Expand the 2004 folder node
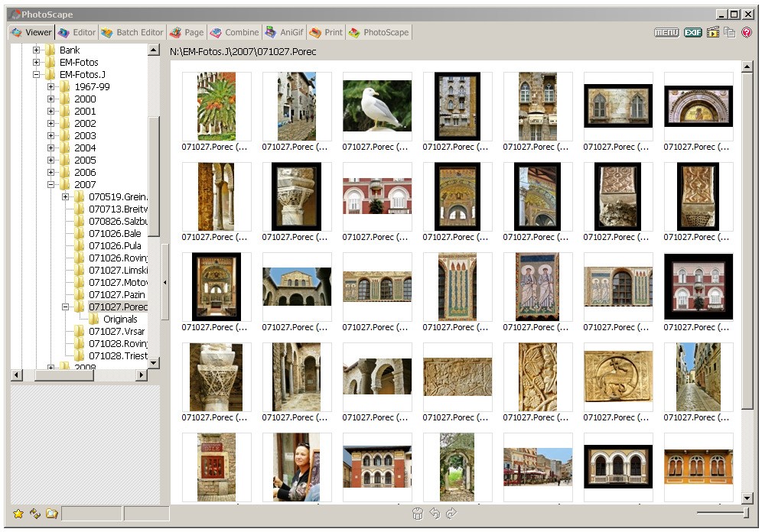This screenshot has width=762, height=532. click(x=51, y=148)
